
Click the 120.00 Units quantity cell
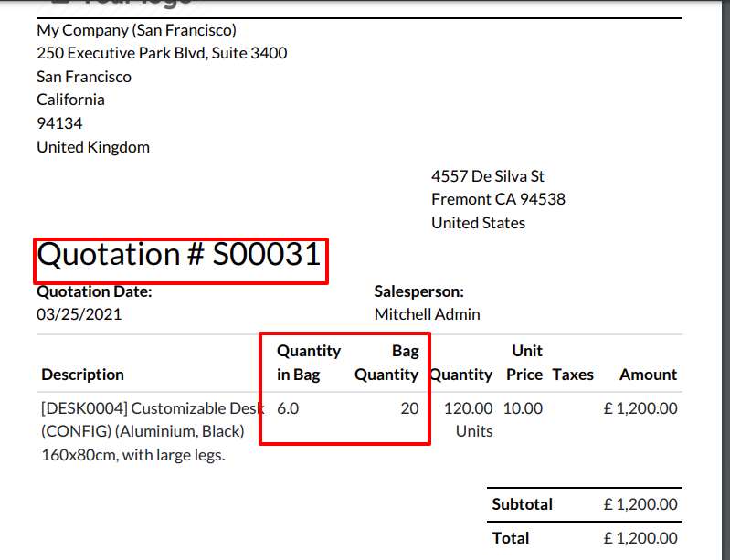(469, 420)
